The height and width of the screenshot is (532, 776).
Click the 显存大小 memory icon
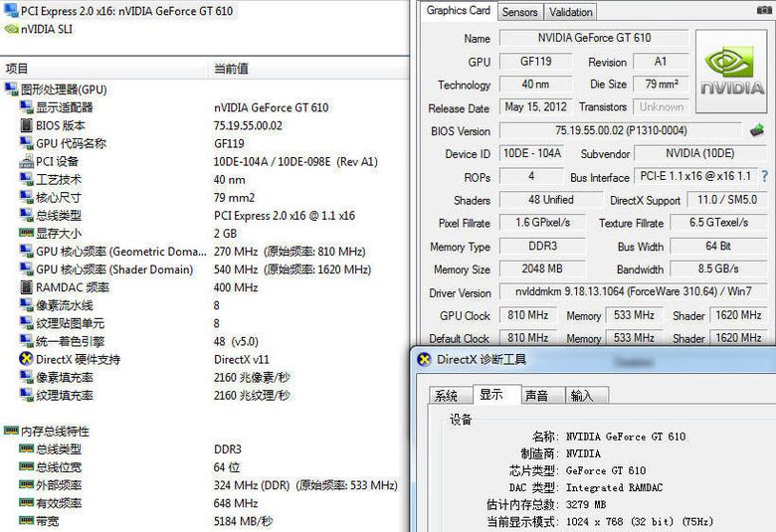click(26, 233)
